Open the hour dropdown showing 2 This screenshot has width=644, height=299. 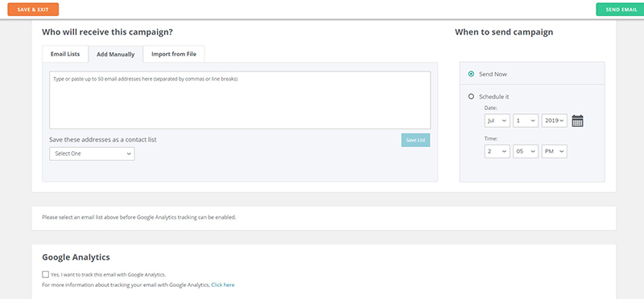(497, 151)
